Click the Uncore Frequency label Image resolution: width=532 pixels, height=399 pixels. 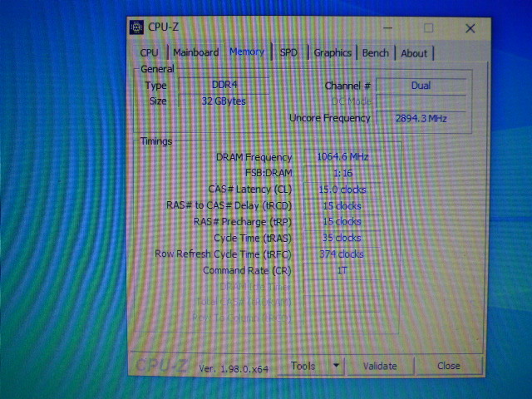pyautogui.click(x=329, y=118)
